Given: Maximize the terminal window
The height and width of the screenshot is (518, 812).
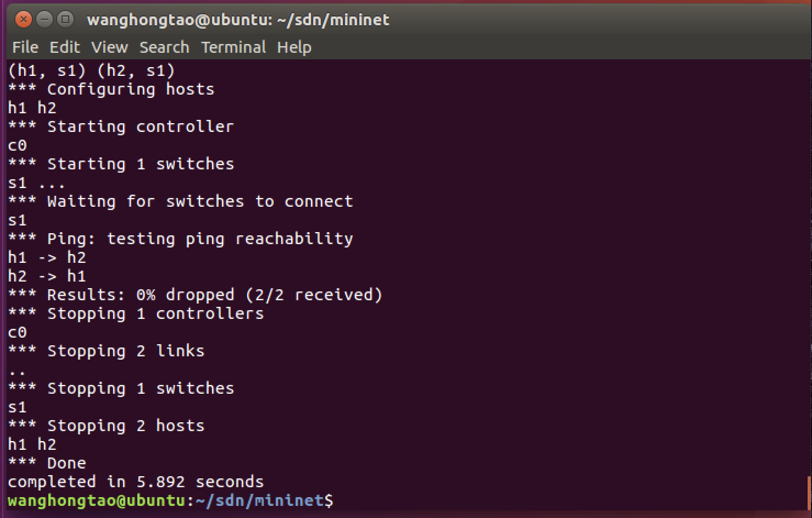Looking at the screenshot, I should pyautogui.click(x=65, y=20).
